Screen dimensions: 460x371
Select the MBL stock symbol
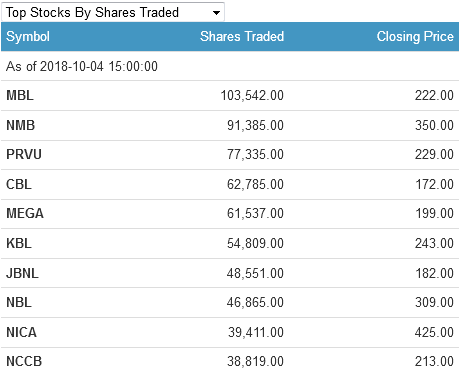(x=20, y=96)
